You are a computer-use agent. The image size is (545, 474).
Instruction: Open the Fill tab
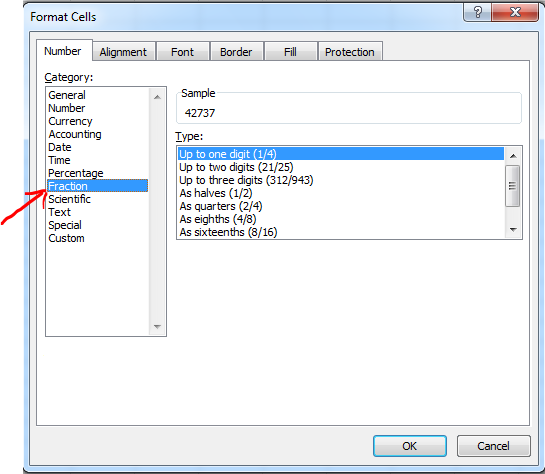(291, 52)
